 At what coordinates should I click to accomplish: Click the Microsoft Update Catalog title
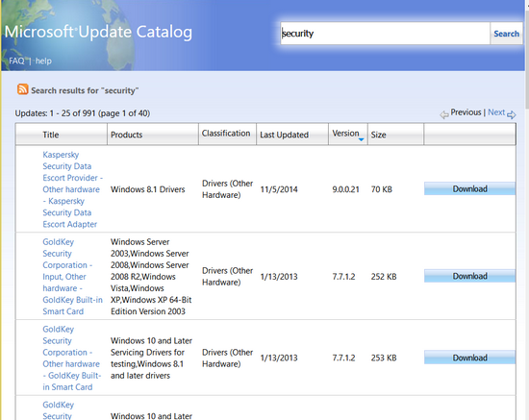pos(98,33)
